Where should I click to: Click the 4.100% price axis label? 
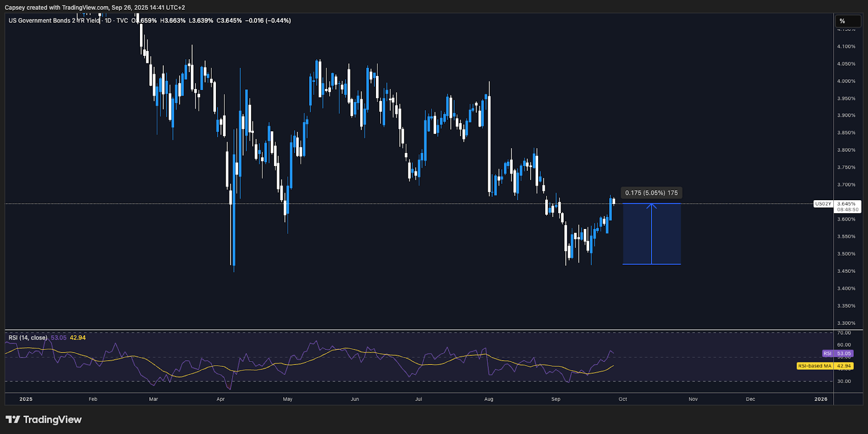[846, 47]
